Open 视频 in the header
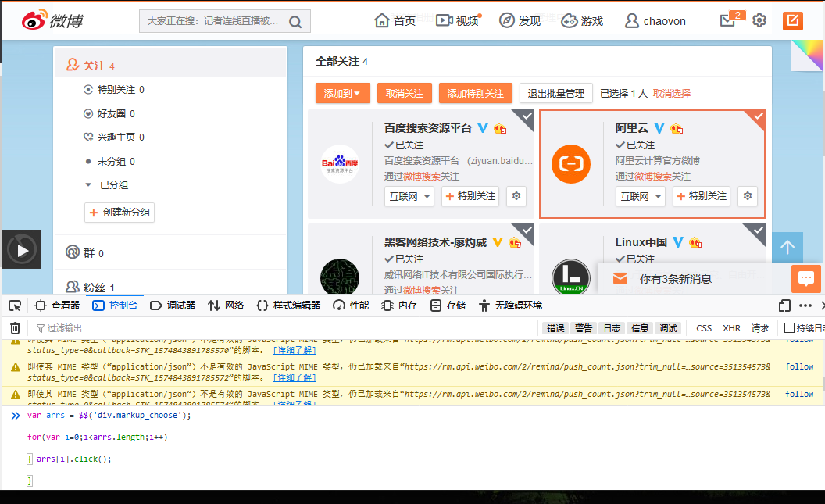This screenshot has width=825, height=504. click(457, 20)
